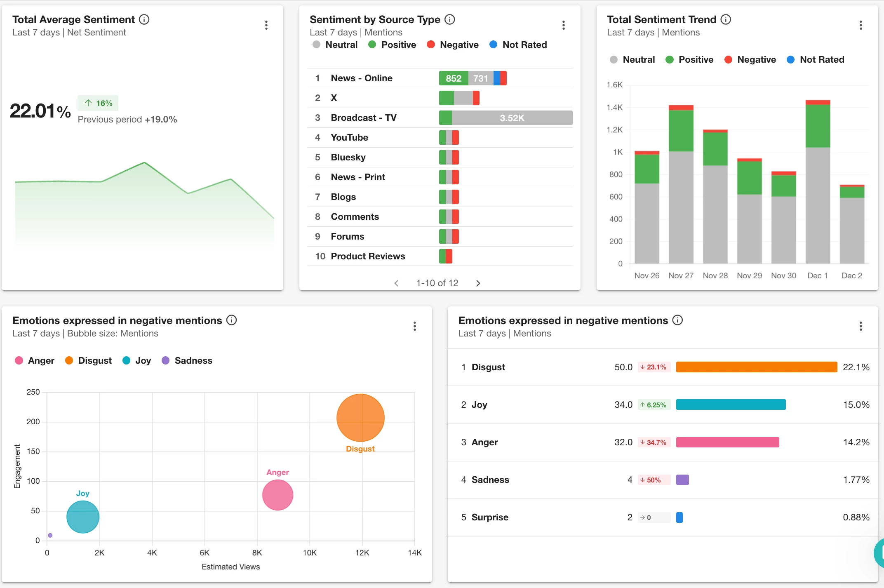Screen dimensions: 884x588
Task: Open Total Average Sentiment kebab menu
Action: tap(266, 25)
